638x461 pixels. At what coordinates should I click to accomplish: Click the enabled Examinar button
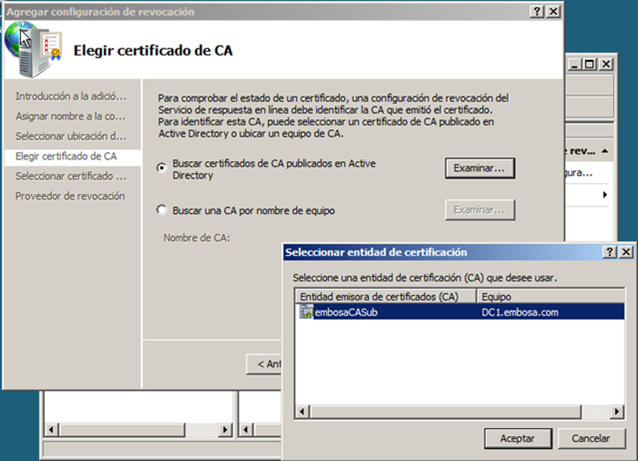click(480, 168)
